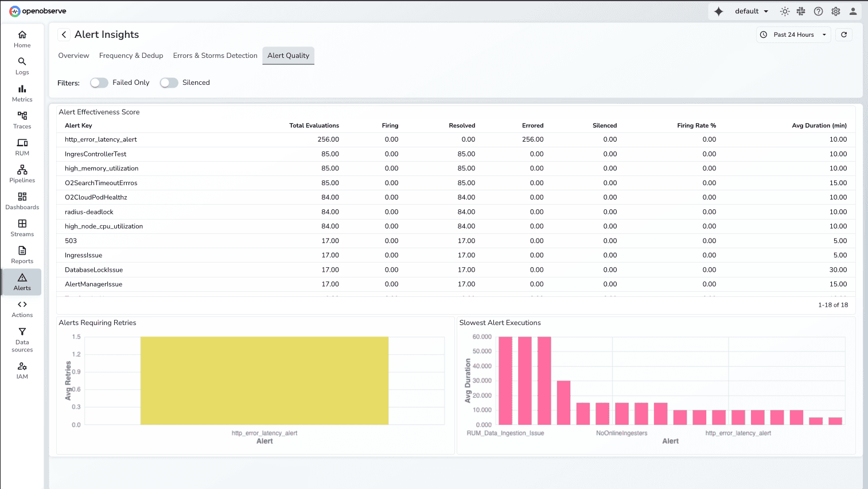Navigate to the Pipelines section
Image resolution: width=868 pixels, height=489 pixels.
pos(22,174)
